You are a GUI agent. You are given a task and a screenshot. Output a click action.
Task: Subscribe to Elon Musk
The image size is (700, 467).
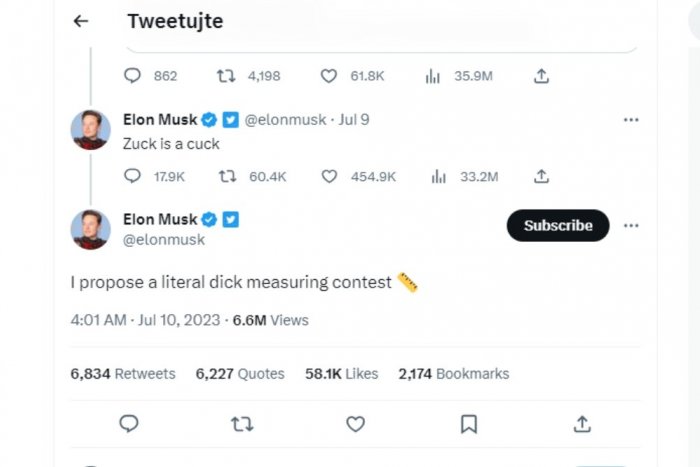(x=558, y=225)
